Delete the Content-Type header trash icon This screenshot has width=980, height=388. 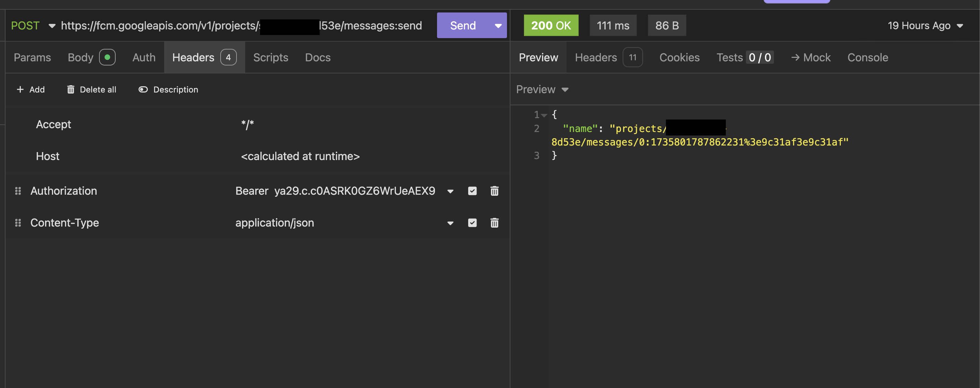tap(494, 223)
